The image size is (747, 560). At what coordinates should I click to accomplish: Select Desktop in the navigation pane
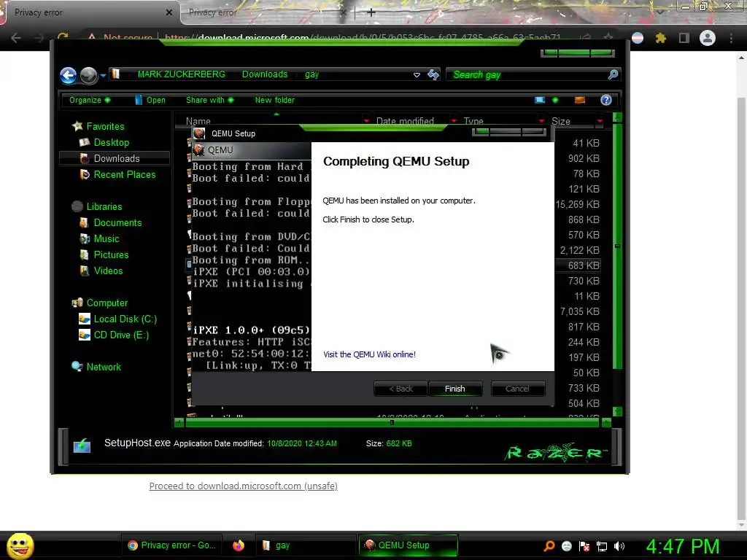click(112, 142)
